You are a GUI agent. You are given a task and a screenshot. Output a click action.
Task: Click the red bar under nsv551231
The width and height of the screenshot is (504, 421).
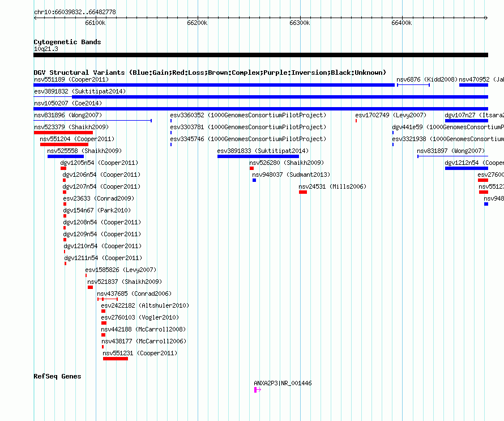tap(116, 359)
